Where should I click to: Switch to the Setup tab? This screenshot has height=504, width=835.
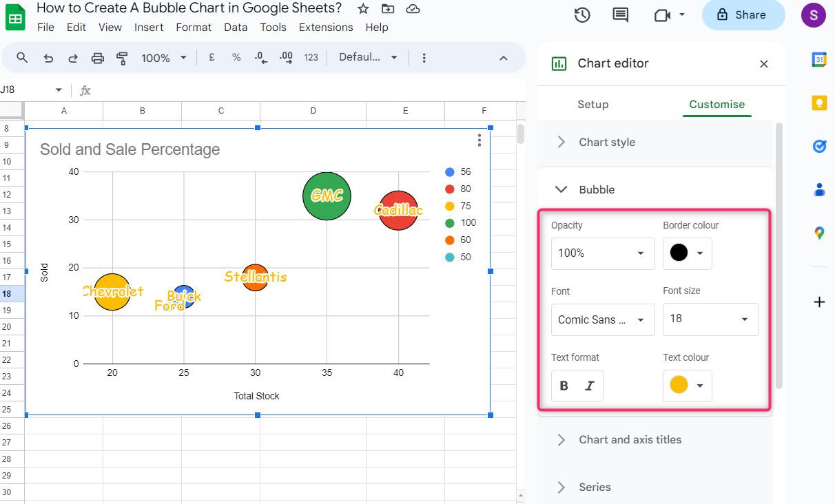[592, 105]
